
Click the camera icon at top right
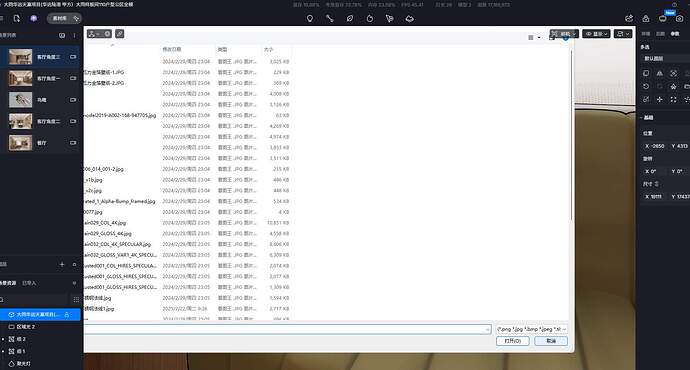pyautogui.click(x=679, y=18)
